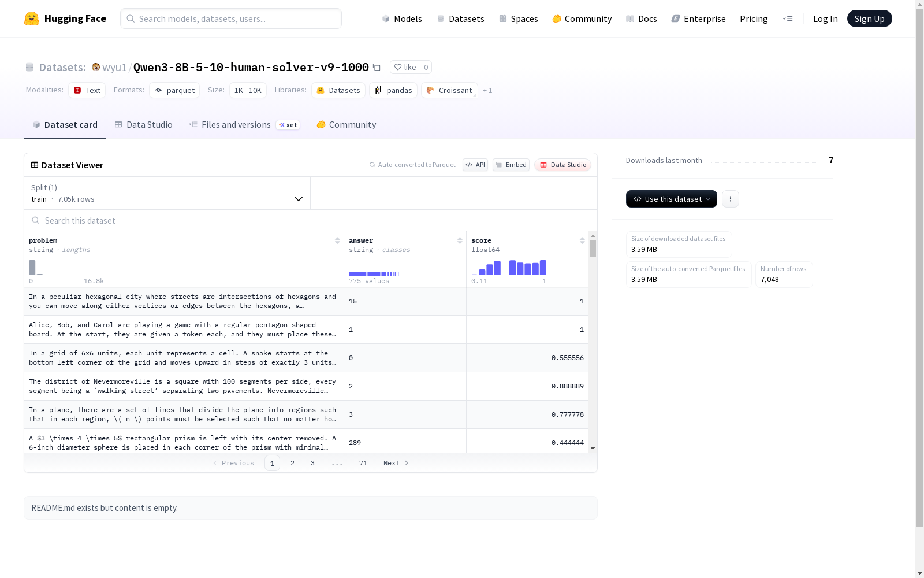924x578 pixels.
Task: Select the Croissant library tag
Action: click(x=449, y=90)
